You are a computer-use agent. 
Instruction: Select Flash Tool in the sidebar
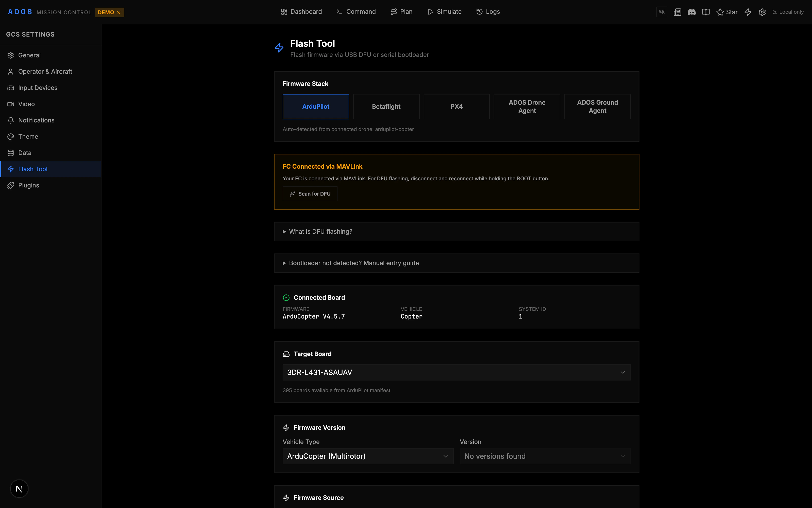click(x=51, y=169)
